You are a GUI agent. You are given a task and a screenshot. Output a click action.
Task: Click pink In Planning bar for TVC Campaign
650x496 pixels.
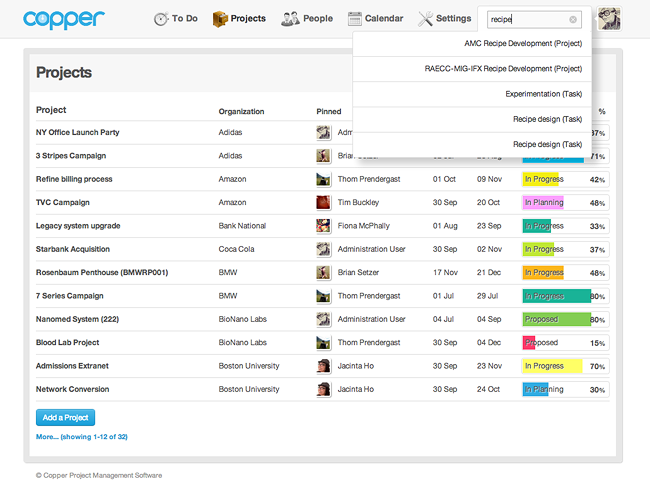tap(543, 203)
